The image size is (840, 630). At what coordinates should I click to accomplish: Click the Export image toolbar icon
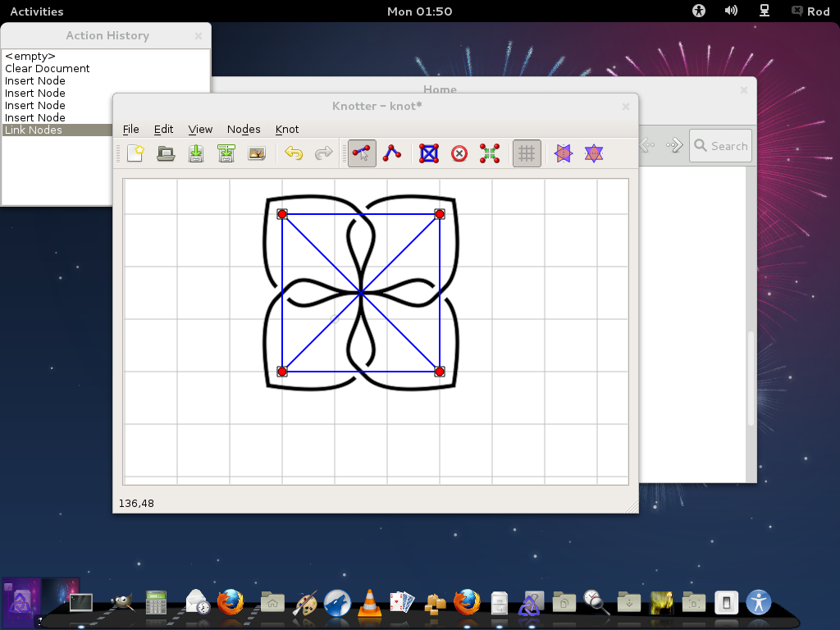point(257,153)
